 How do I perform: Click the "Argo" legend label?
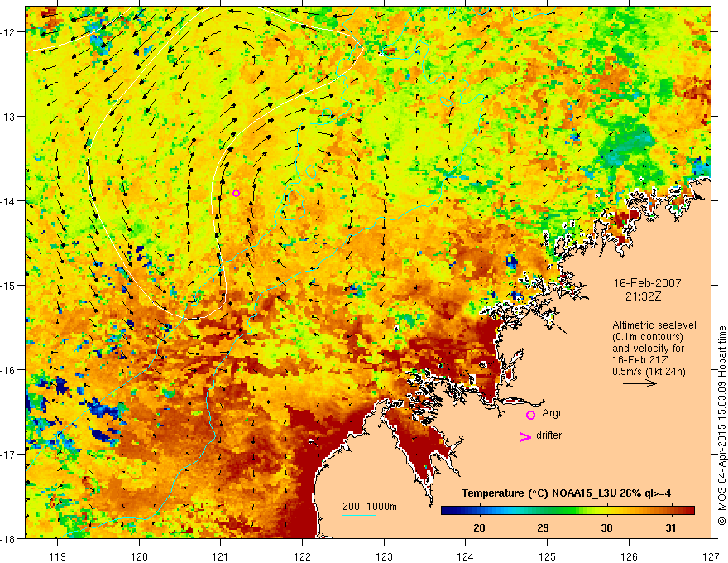[x=553, y=413]
